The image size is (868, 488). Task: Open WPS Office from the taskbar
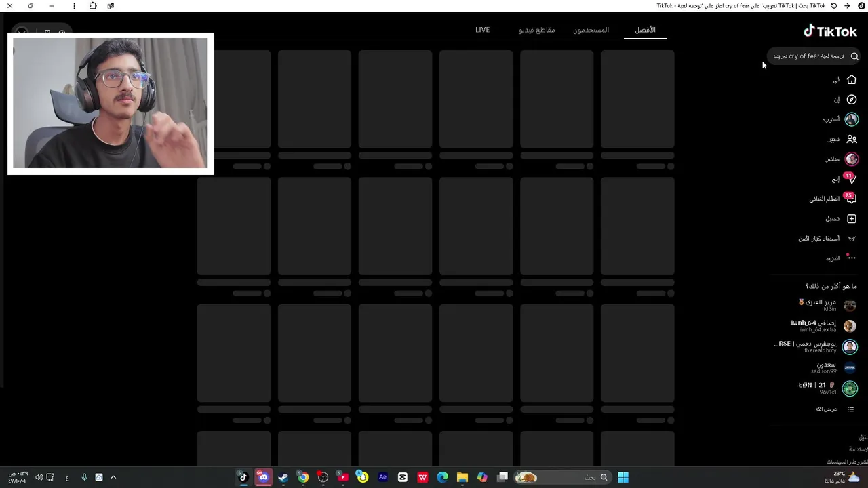[x=422, y=477]
